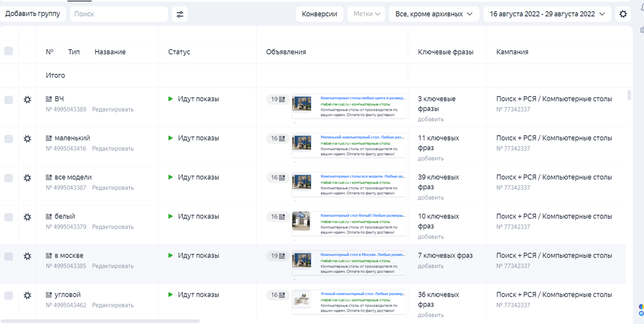Screen dimensions: 644x324
Task: Open gear menu for group ВЧ
Action: click(27, 99)
